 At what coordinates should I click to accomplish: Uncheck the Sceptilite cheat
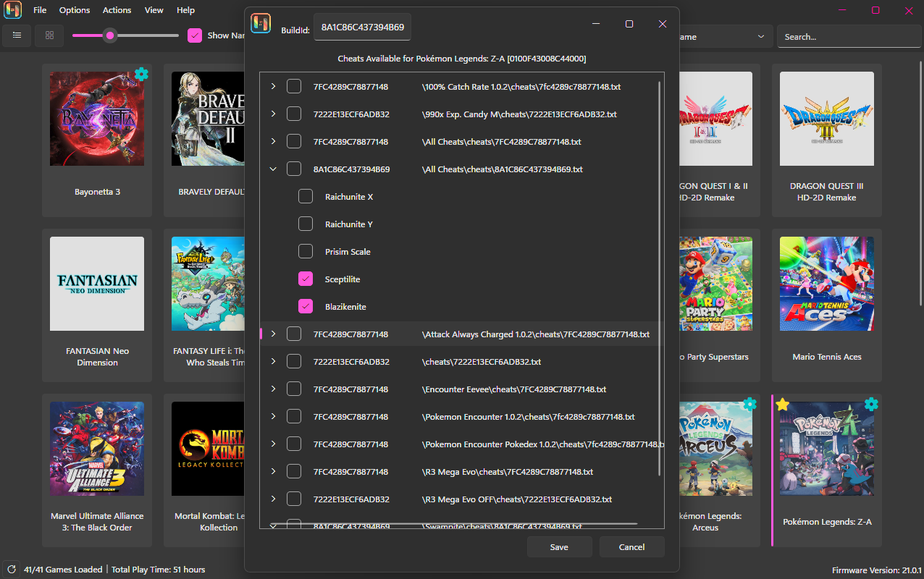tap(306, 279)
